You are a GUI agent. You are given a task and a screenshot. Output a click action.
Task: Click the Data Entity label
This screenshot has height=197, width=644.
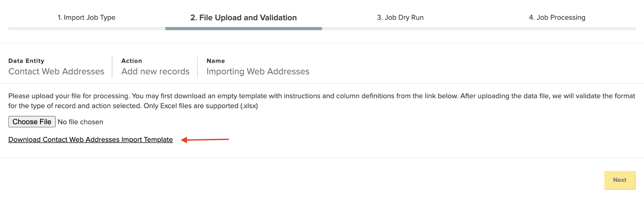26,61
